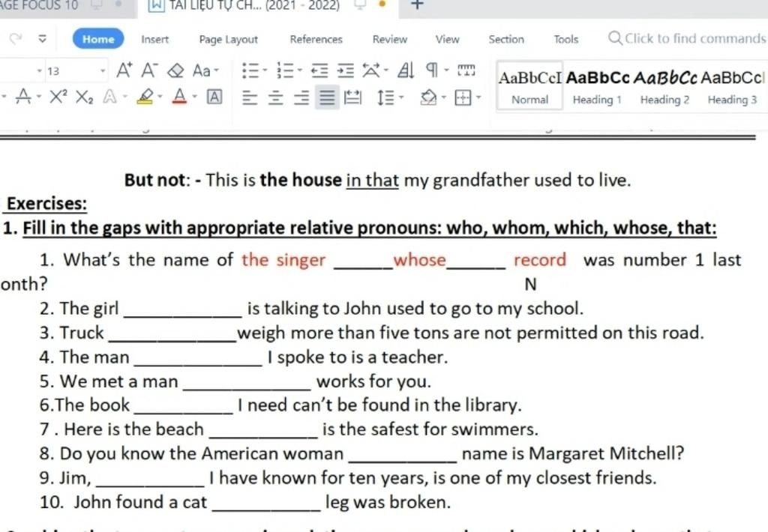This screenshot has width=768, height=532.
Task: Apply yellow highlight color marker
Action: 145,97
